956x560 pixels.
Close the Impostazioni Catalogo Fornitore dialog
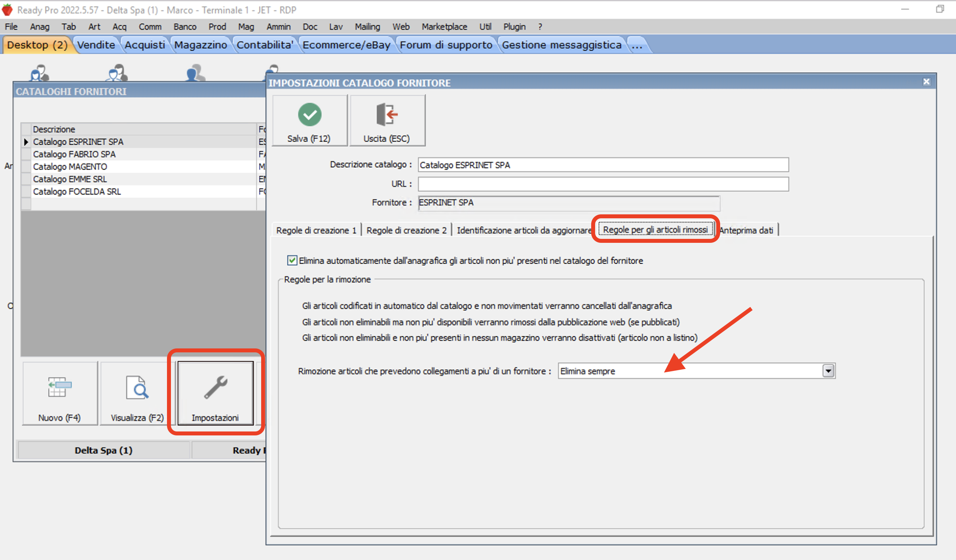click(x=926, y=82)
